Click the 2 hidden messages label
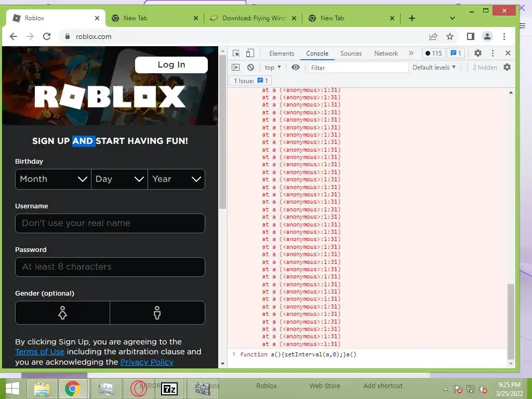The image size is (532, 399). tap(485, 67)
